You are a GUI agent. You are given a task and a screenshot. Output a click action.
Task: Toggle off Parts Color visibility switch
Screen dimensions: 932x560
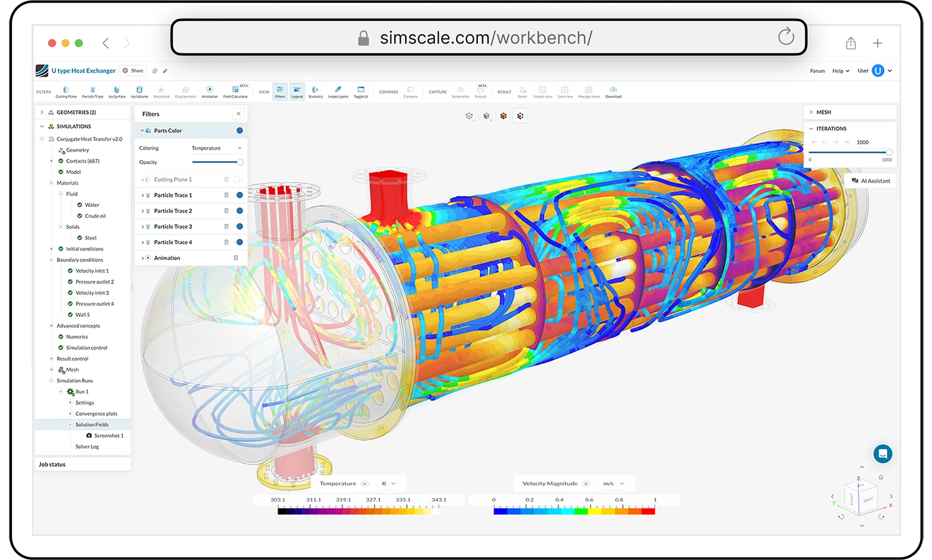click(x=240, y=131)
